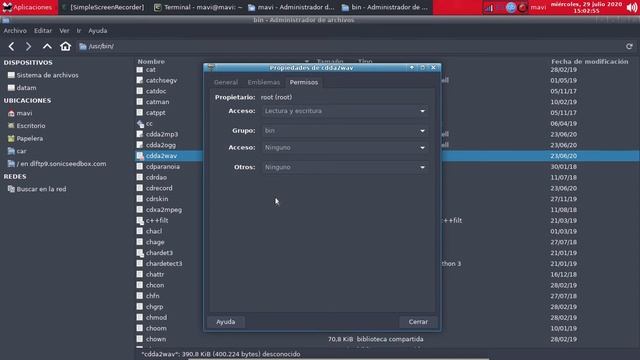This screenshot has width=640, height=360.
Task: Click the Ayuda button in properties dialog
Action: pyautogui.click(x=226, y=322)
